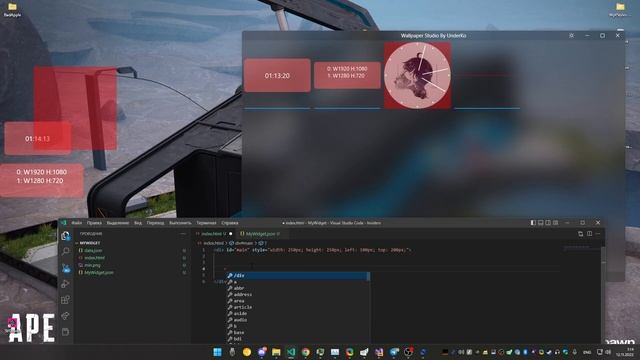Screen dimensions: 640x360
Task: Click the monitor resolution widget on the desktop
Action: (42, 180)
